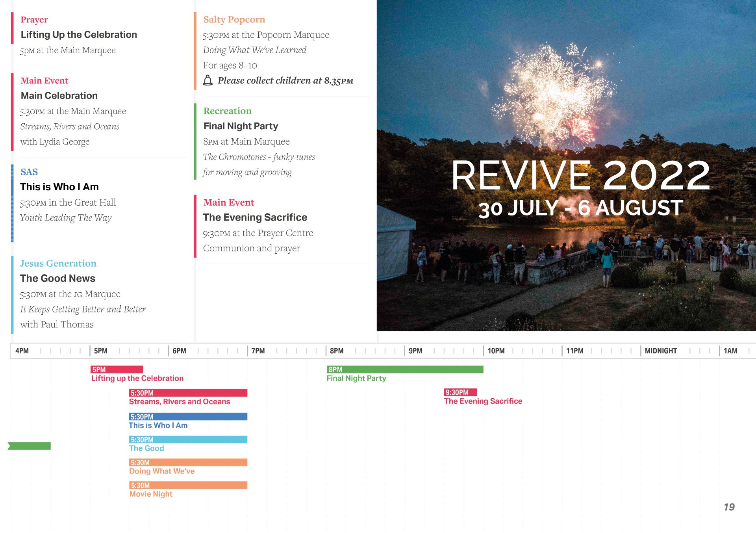The width and height of the screenshot is (756, 533).
Task: Click the orange Salty Popcorn heading
Action: 234,20
